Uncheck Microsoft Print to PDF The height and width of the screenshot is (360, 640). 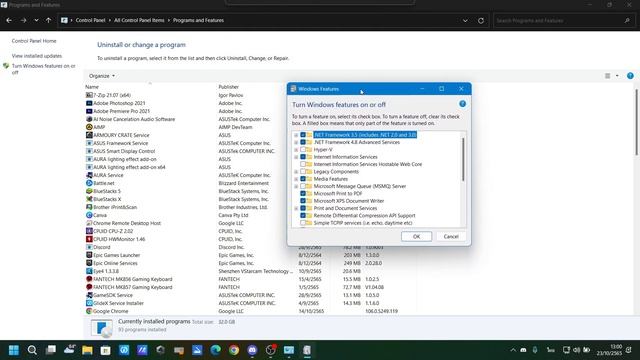pyautogui.click(x=303, y=193)
